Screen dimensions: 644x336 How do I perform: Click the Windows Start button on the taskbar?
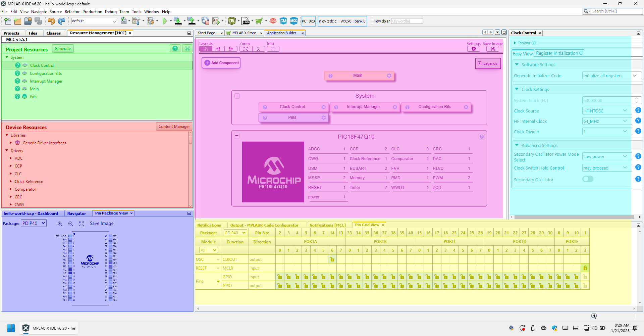point(11,328)
